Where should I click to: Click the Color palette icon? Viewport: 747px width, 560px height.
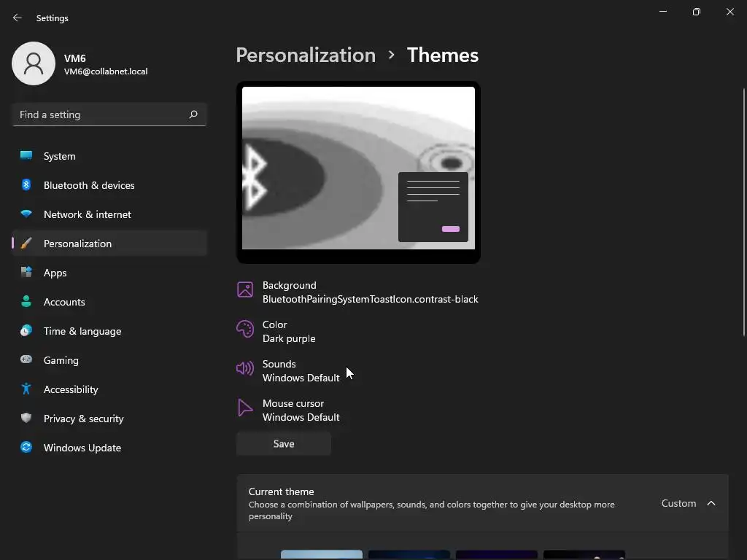245,329
